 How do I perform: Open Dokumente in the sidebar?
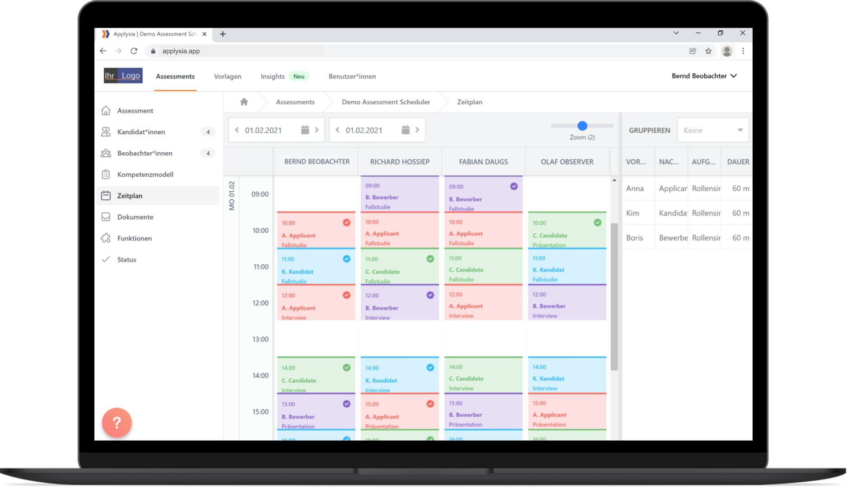[157, 217]
